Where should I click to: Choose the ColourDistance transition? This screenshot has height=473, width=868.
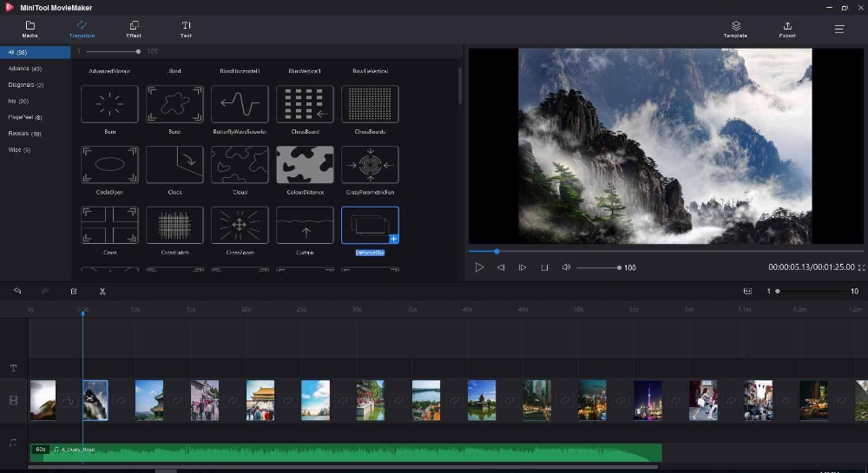(305, 164)
